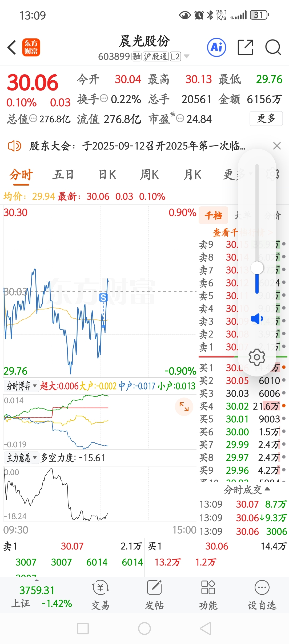The width and height of the screenshot is (289, 644).
Task: Tap the 融 margin tag
Action: click(x=136, y=56)
